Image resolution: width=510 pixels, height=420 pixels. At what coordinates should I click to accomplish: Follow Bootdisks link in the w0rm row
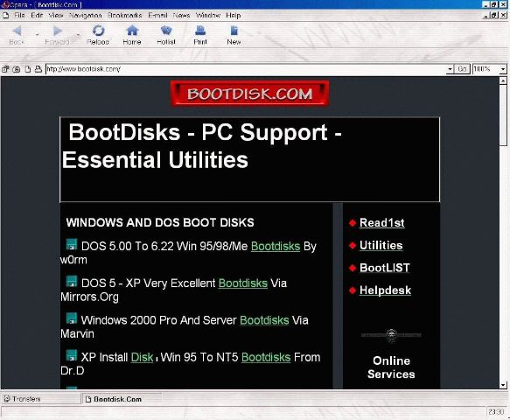point(276,246)
